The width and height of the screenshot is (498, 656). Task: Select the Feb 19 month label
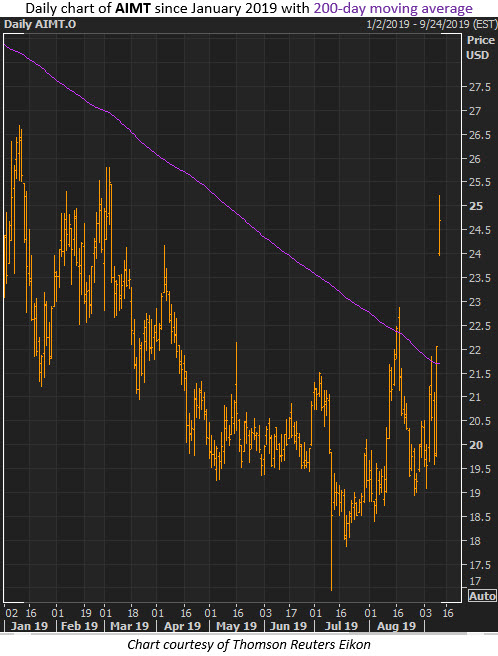point(79,626)
